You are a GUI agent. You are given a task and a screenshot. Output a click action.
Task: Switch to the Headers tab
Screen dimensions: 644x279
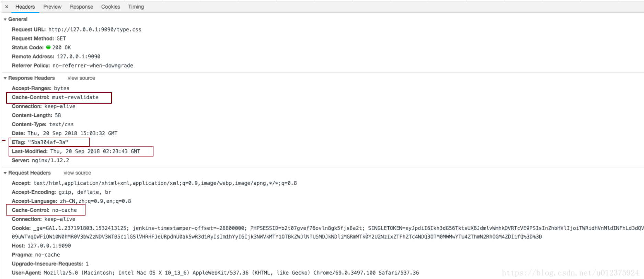click(x=25, y=7)
